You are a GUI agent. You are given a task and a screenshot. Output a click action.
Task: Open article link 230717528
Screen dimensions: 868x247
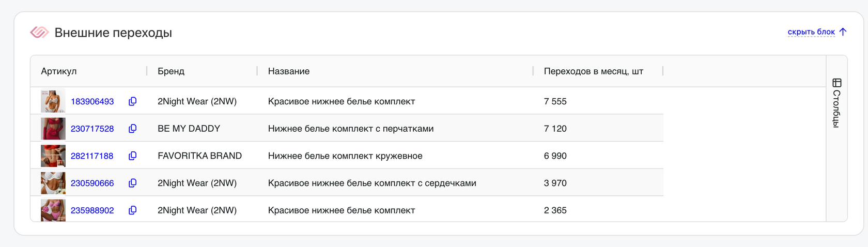tap(92, 129)
